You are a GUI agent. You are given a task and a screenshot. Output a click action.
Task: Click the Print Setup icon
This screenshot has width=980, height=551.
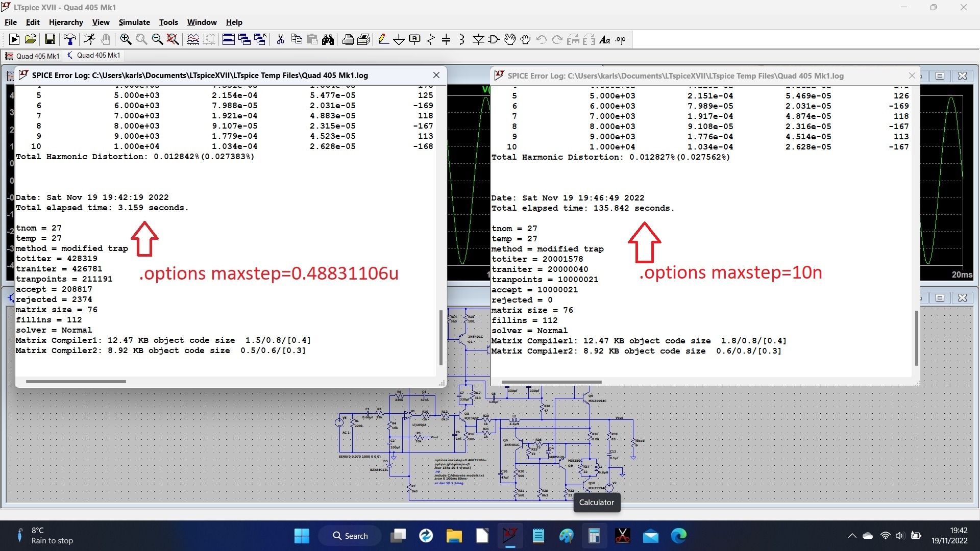363,39
